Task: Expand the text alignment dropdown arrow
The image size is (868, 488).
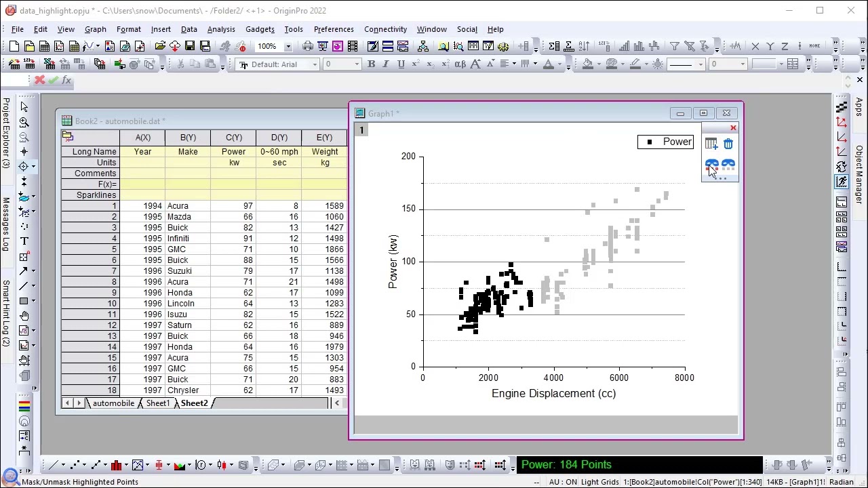Action: pos(515,64)
